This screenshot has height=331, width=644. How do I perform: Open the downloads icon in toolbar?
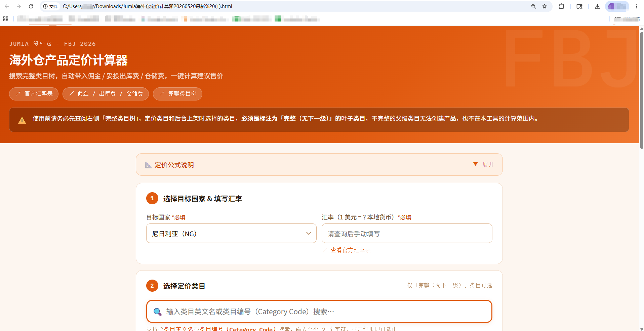coord(597,6)
